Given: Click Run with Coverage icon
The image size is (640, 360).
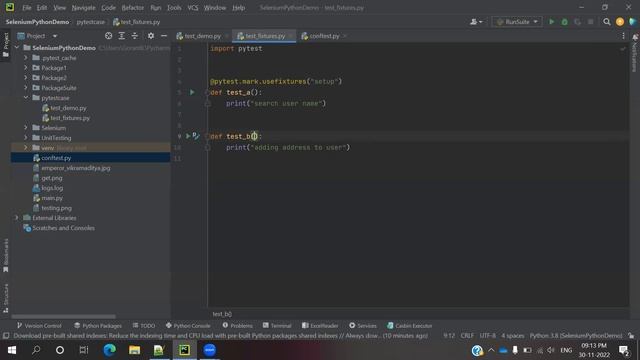Looking at the screenshot, I should point(578,22).
